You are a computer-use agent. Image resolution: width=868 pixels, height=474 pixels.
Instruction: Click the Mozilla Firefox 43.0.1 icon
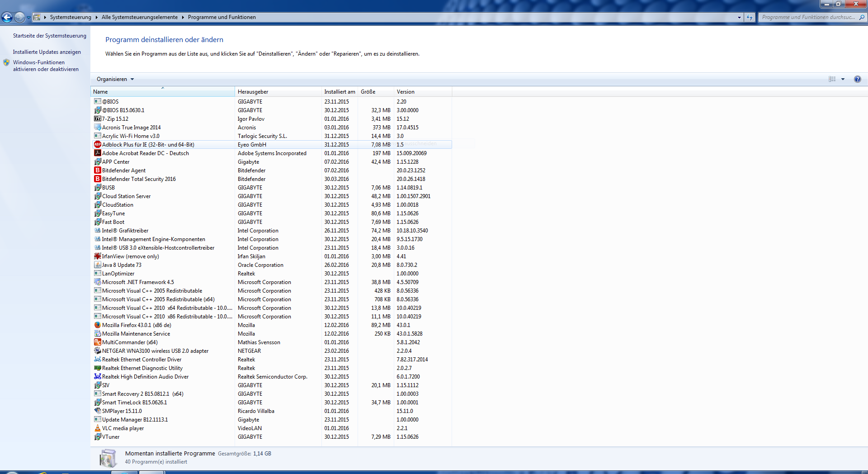coord(97,325)
